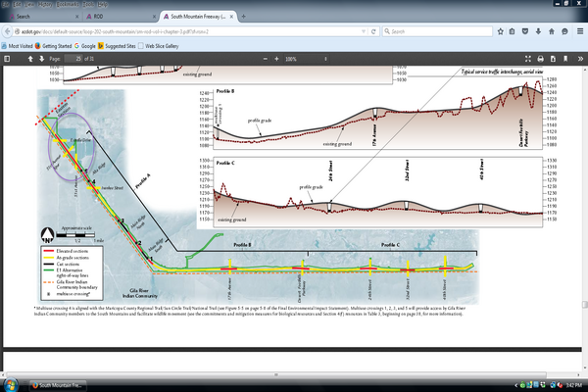588x392 pixels.
Task: Expand the PDF viewer tools menu
Action: click(578, 60)
